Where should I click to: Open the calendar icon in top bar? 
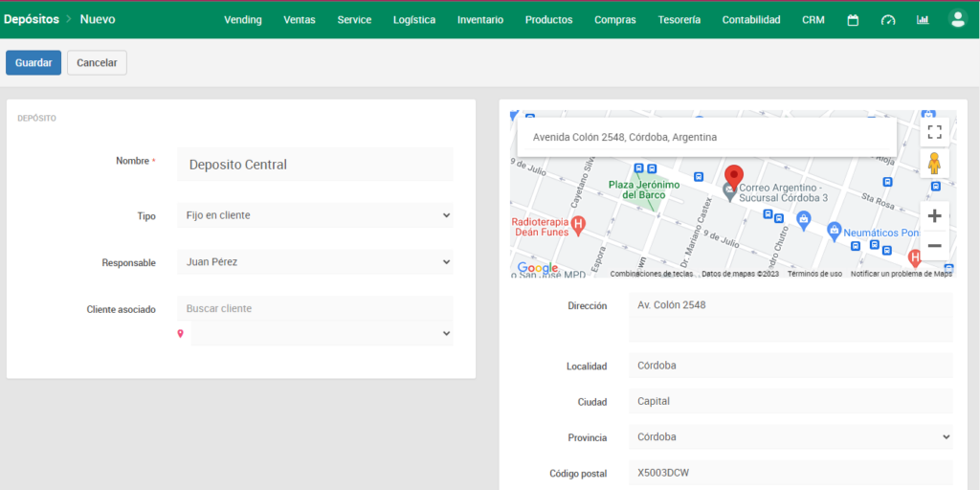[x=853, y=20]
